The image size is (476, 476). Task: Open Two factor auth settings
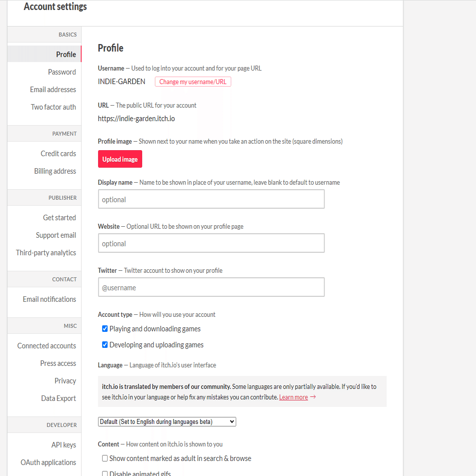[x=54, y=107]
